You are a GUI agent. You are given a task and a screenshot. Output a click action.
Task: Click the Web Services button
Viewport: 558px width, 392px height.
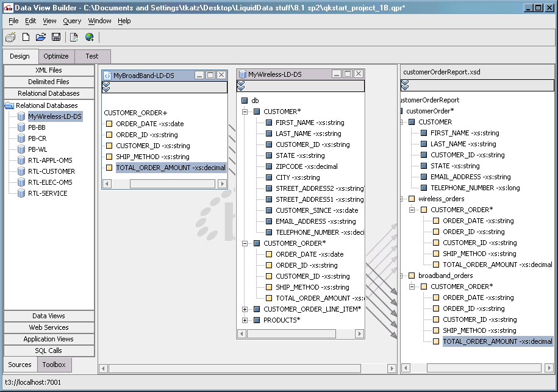[x=49, y=327]
